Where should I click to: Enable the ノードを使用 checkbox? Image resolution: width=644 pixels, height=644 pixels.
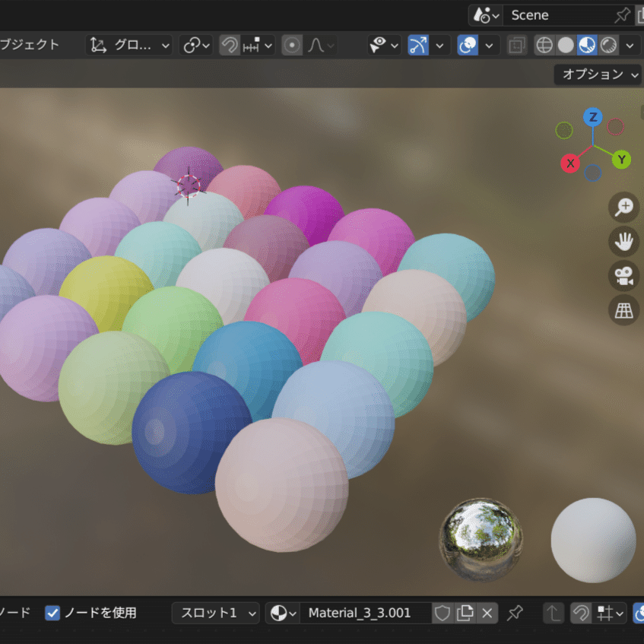click(x=52, y=613)
